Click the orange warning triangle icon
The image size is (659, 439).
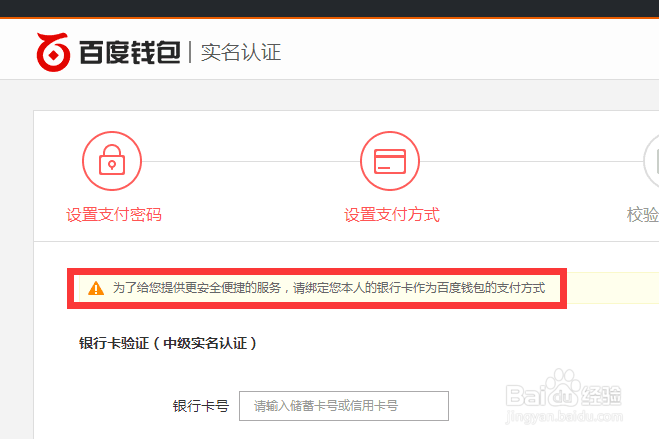pos(96,288)
